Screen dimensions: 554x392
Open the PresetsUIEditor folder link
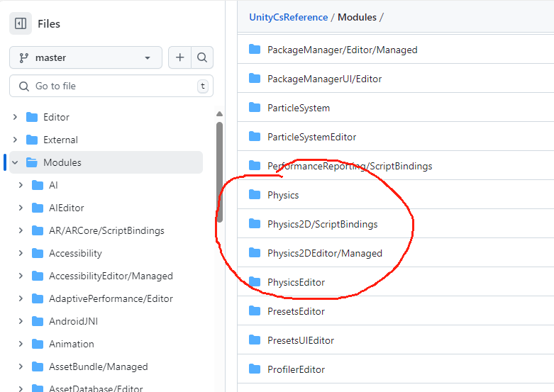[x=301, y=340]
